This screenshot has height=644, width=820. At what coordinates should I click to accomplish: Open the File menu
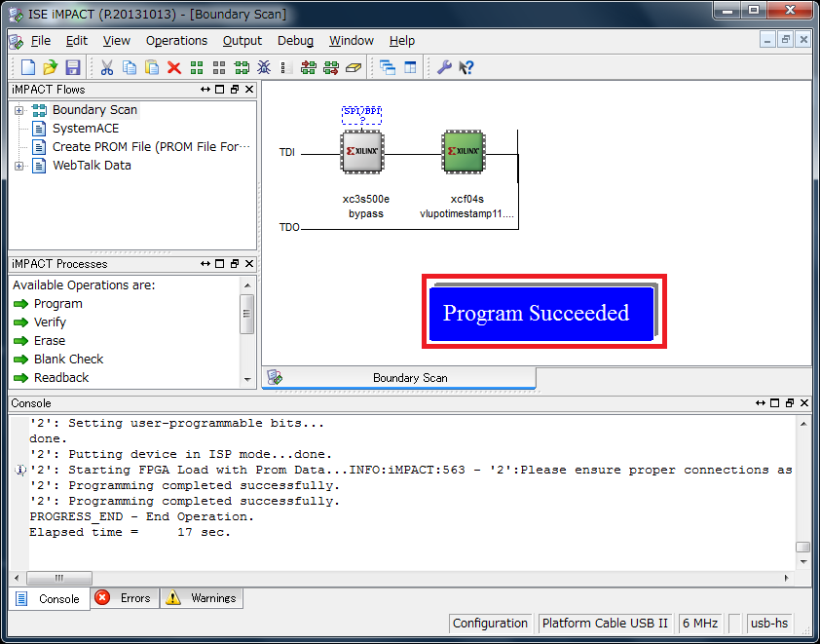click(41, 41)
